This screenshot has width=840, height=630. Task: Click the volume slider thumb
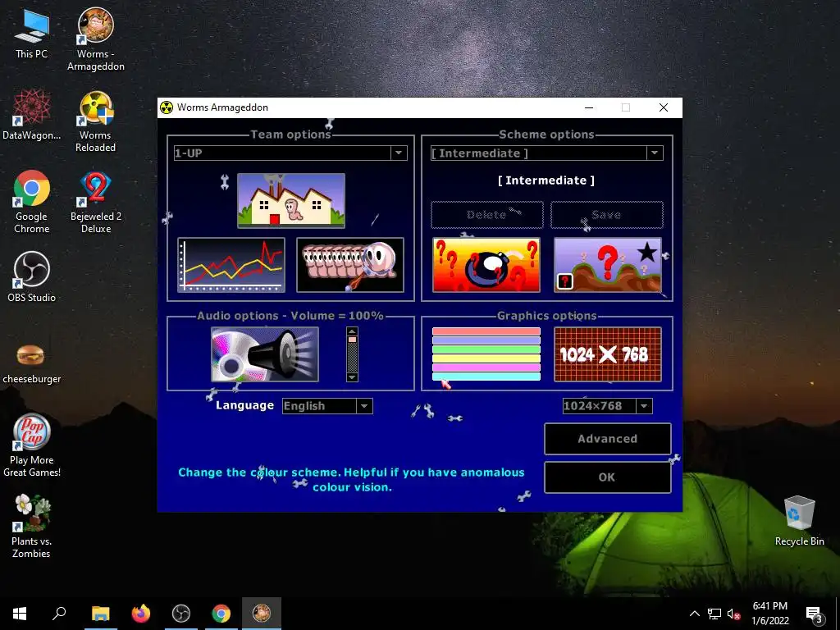(x=352, y=340)
